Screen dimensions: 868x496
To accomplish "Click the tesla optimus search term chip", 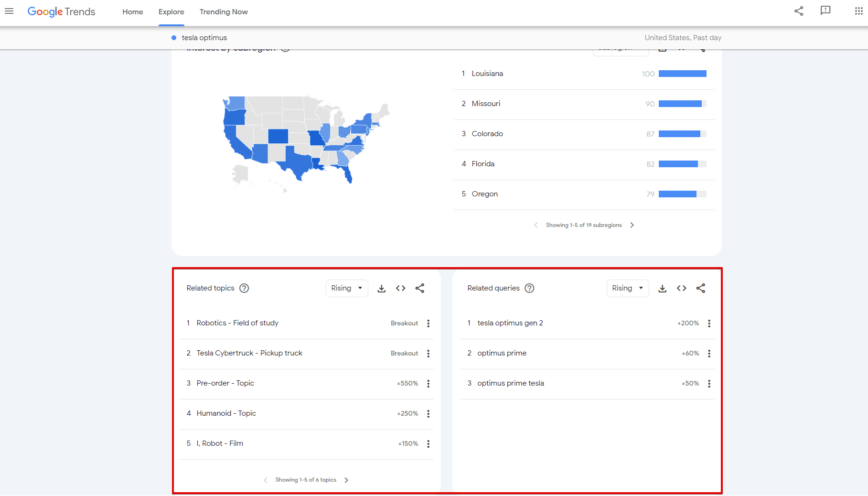I will 199,38.
